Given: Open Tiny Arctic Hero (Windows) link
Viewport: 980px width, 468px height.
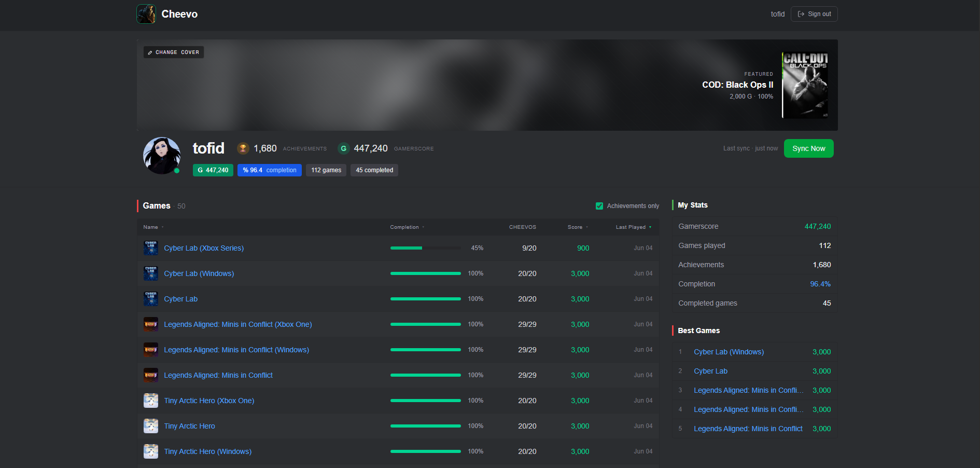Looking at the screenshot, I should point(208,451).
